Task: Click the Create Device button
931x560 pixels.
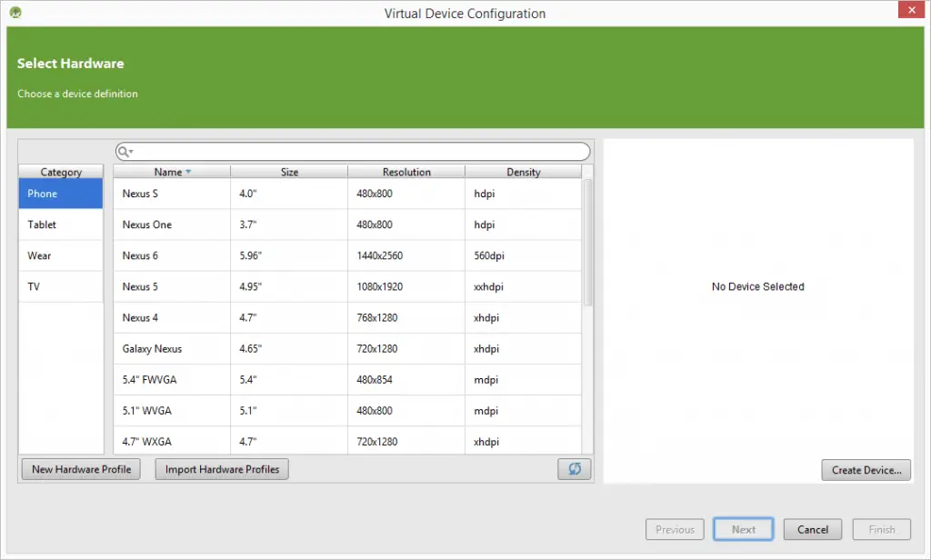Action: coord(866,470)
